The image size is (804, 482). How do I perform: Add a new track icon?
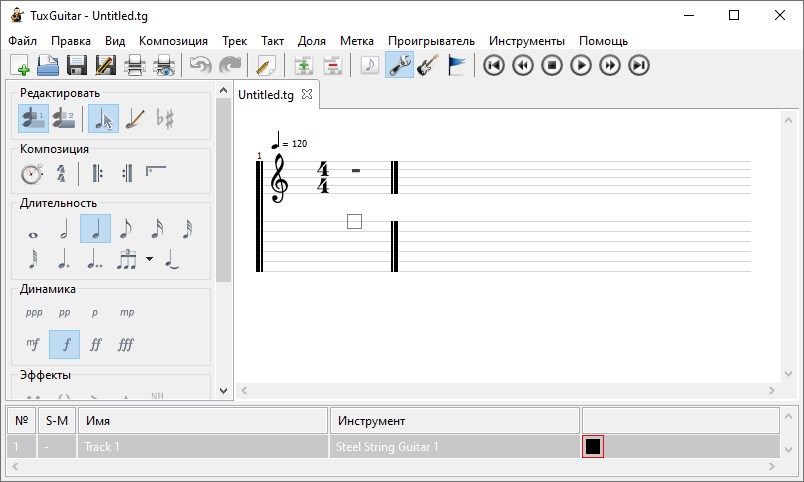[x=304, y=66]
